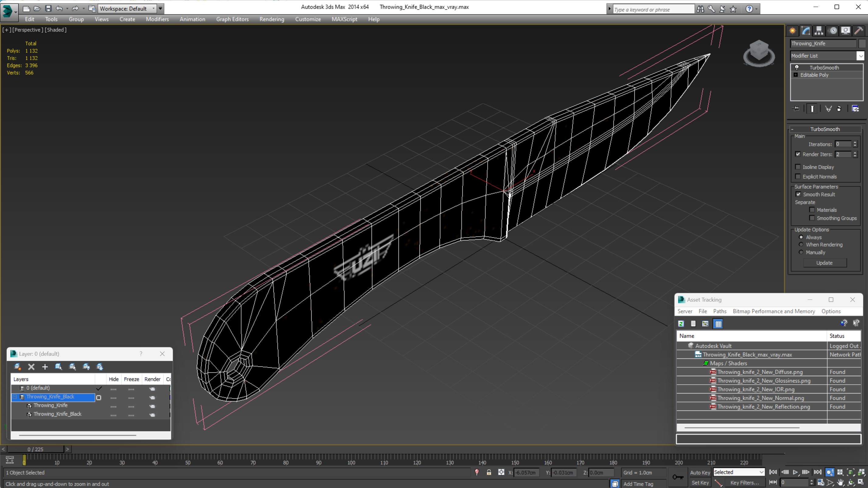
Task: Toggle the Auto Key button
Action: click(699, 472)
